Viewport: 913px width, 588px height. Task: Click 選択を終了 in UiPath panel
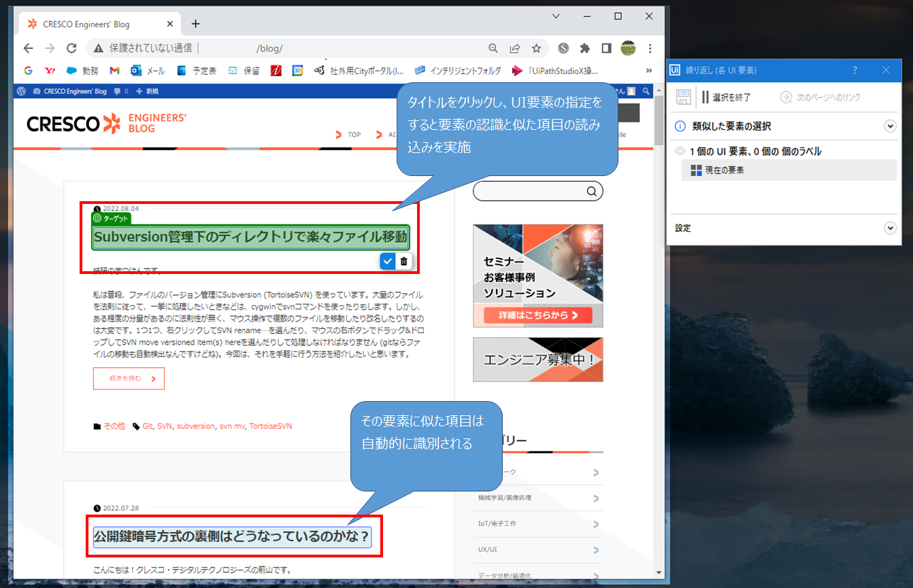[x=727, y=97]
